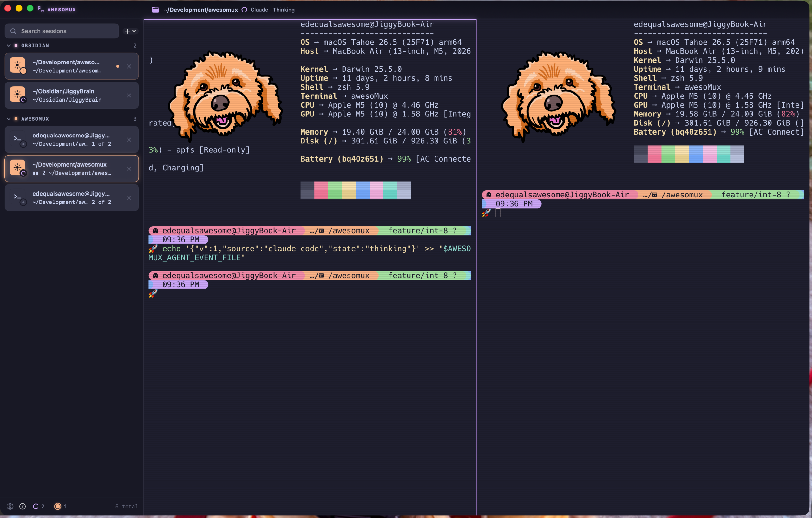This screenshot has width=812, height=518.
Task: Close the '1 of 2' terminal session
Action: click(x=129, y=139)
